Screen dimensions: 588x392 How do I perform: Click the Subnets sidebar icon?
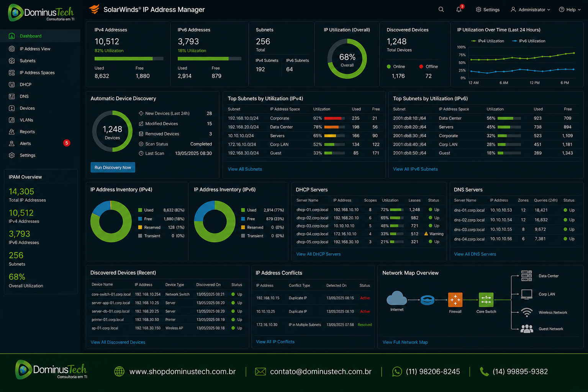[x=12, y=60]
